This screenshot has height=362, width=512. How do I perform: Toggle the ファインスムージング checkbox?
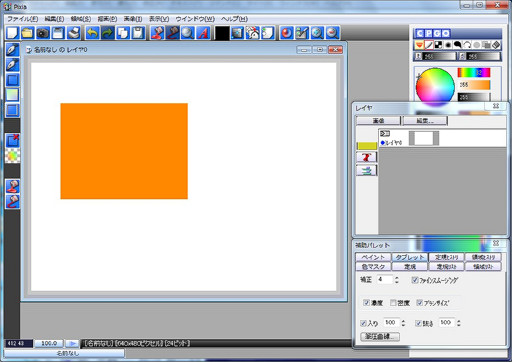click(x=415, y=280)
